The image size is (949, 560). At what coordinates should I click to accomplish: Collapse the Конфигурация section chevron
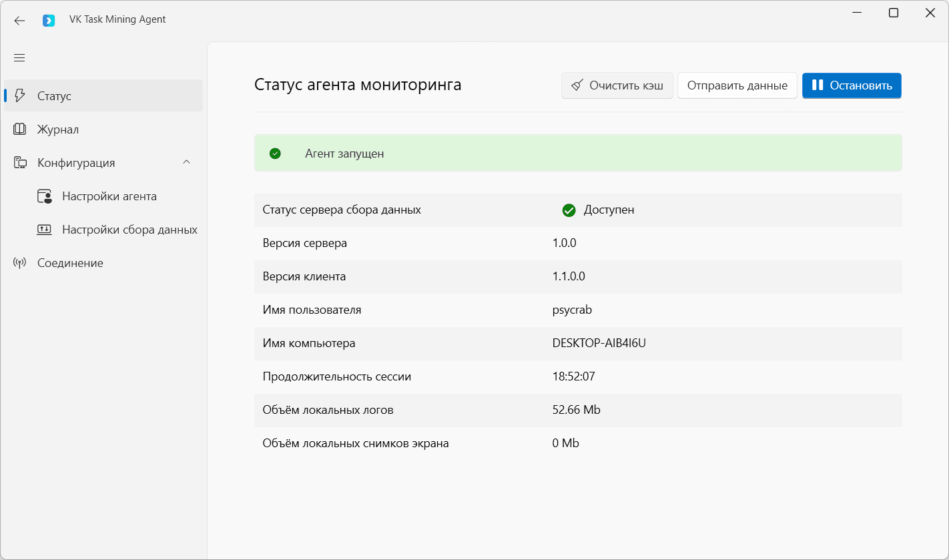[x=187, y=162]
